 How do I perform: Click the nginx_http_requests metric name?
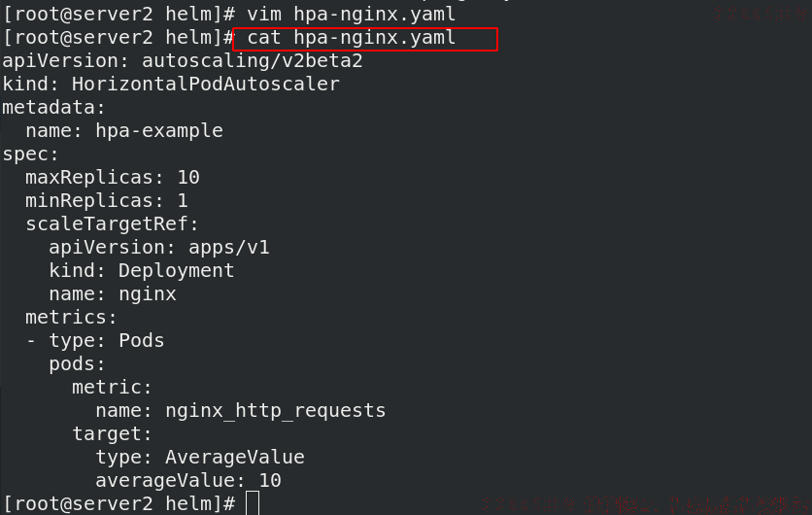[x=276, y=411]
